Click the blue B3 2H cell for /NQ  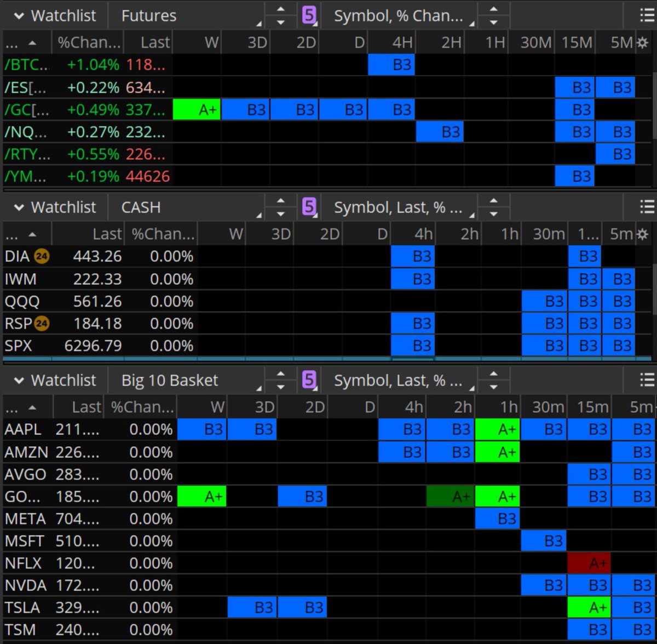click(x=440, y=132)
